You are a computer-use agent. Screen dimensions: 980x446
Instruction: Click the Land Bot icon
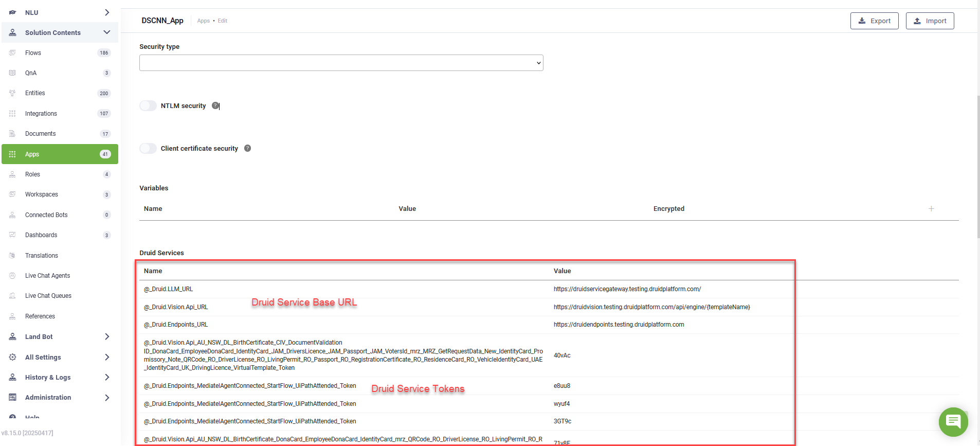12,336
